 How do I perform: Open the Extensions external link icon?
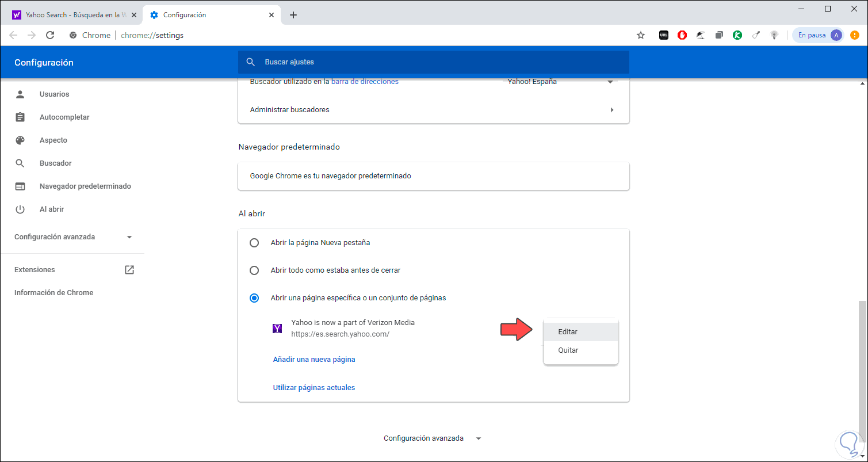coord(129,270)
